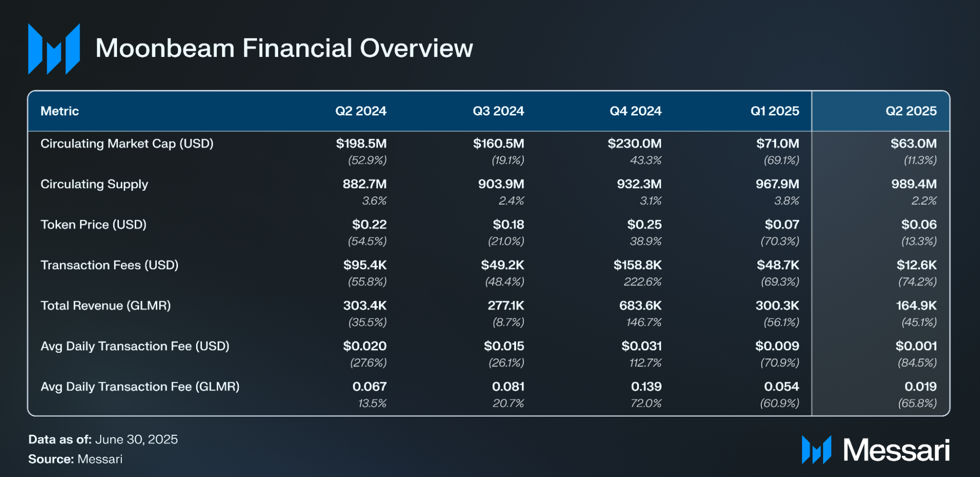Click the '967.9M' circulating supply value
980x477 pixels.
click(778, 184)
